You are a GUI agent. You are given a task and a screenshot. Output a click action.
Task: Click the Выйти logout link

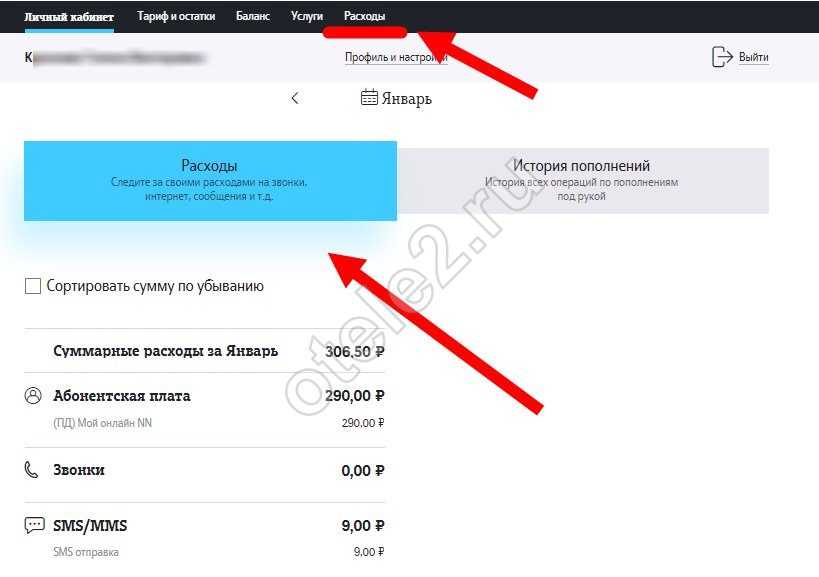point(753,57)
